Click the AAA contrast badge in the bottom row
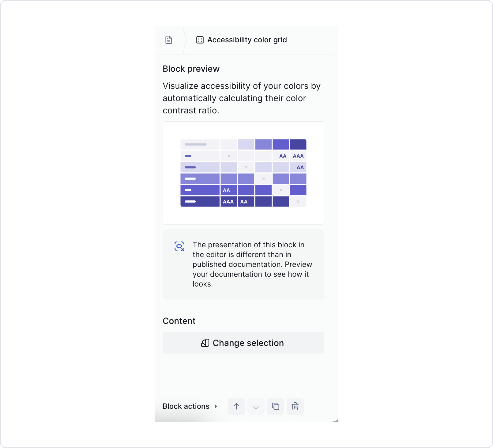Viewport: 493px width, 448px height. pyautogui.click(x=228, y=202)
